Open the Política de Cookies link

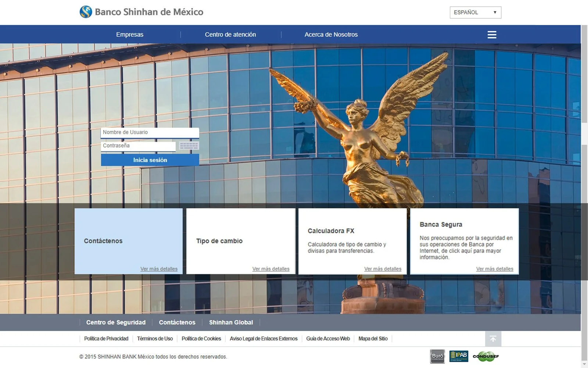[x=201, y=339]
